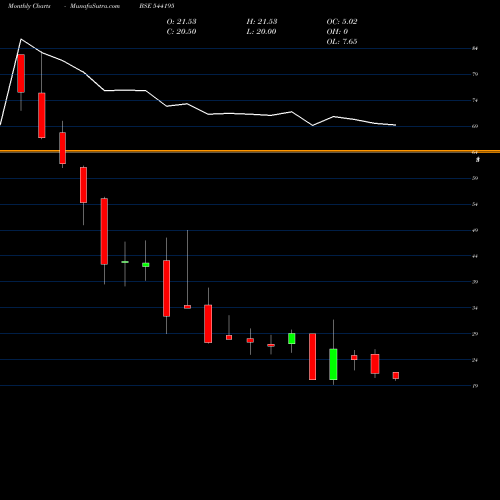The height and width of the screenshot is (500, 500).
Task: Click the 24 price axis label
Action: click(x=475, y=360)
